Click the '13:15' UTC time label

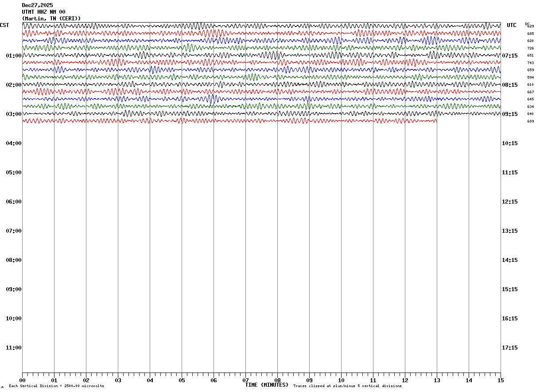510,231
